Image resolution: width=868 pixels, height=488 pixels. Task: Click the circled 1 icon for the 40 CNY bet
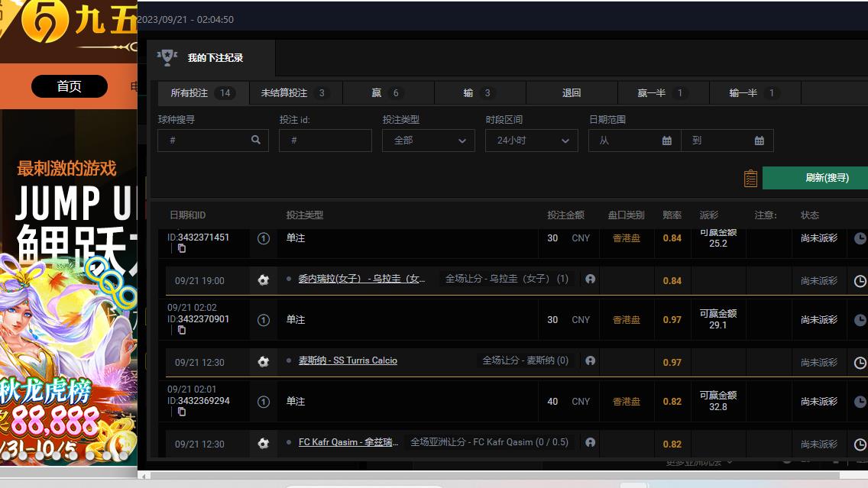click(264, 402)
